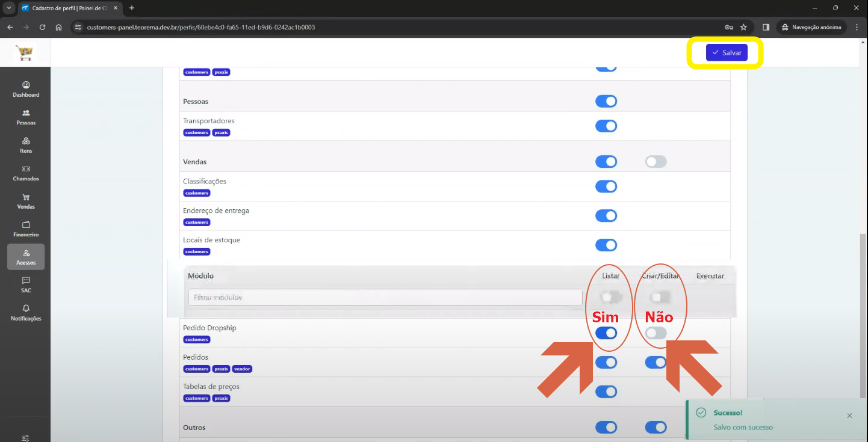The width and height of the screenshot is (868, 442).
Task: Navigate to Vendas in the sidebar
Action: [x=26, y=201]
